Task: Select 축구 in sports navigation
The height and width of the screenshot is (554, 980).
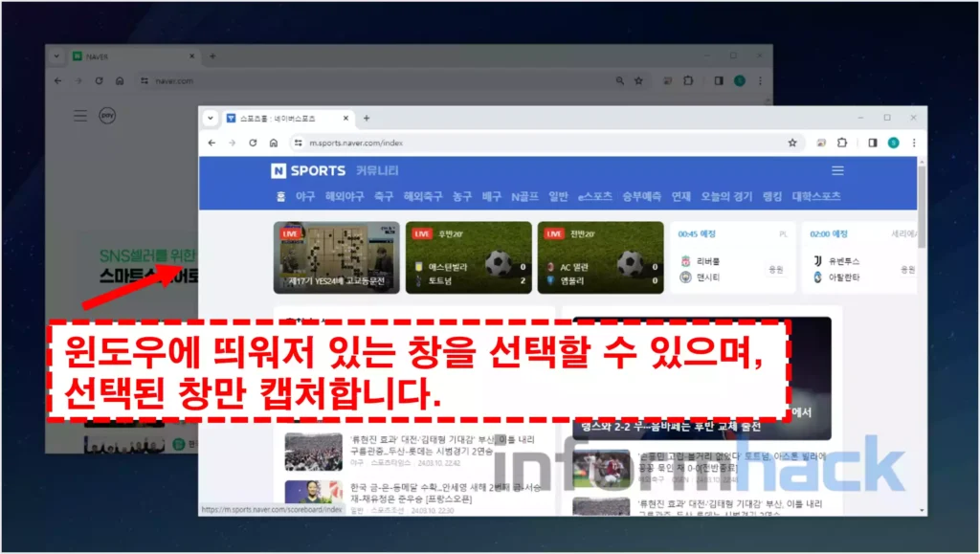Action: [x=383, y=197]
